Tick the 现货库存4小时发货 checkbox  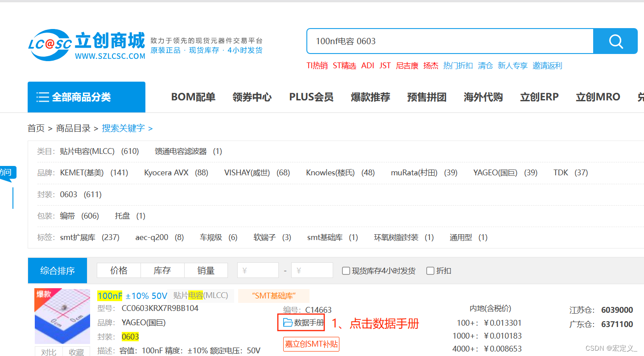pyautogui.click(x=346, y=271)
